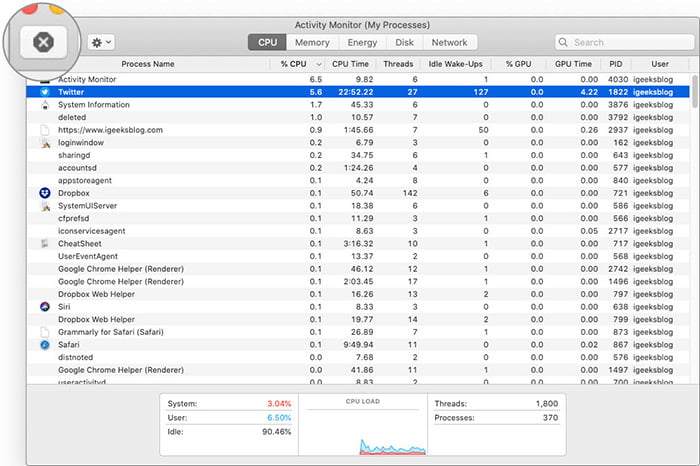
Task: Open the gear actions dropdown menu
Action: (x=101, y=42)
